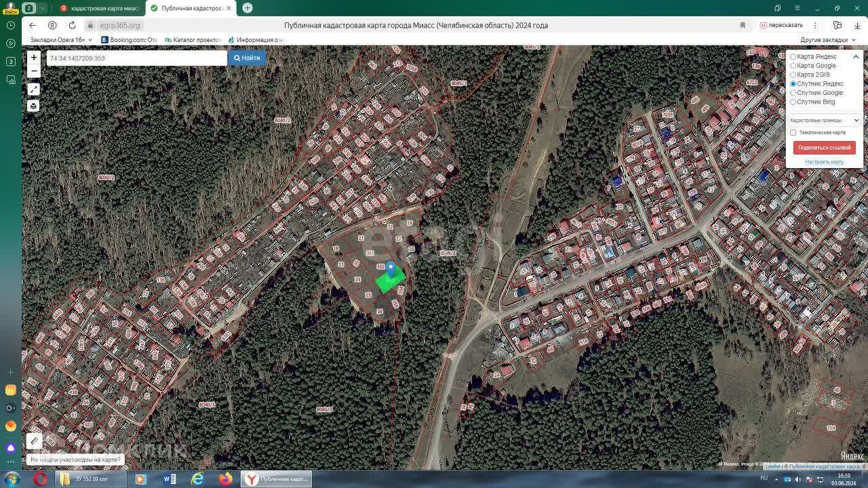
Task: Open the video player sidebar icon
Action: point(10,43)
